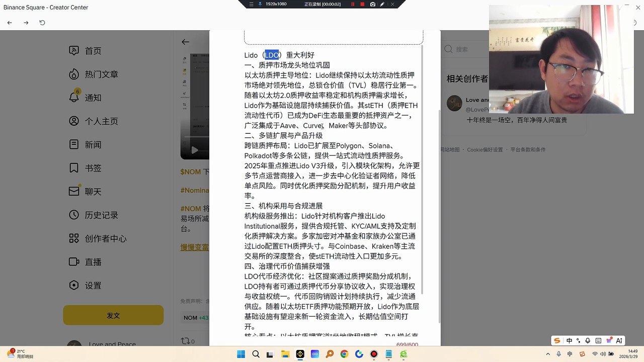Click the Love and Peace creator avatar
This screenshot has height=362, width=644.
click(x=454, y=103)
